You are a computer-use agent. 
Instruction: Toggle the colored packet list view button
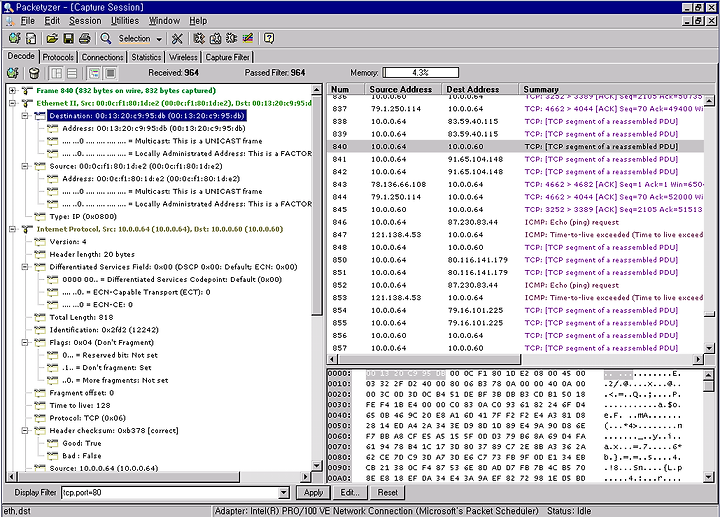[x=94, y=73]
